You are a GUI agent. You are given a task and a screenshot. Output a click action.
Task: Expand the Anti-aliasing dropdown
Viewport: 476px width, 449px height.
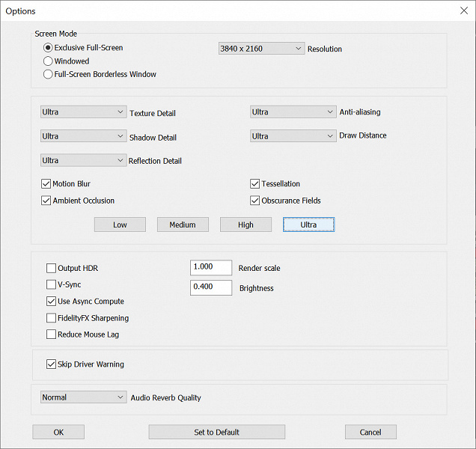293,112
